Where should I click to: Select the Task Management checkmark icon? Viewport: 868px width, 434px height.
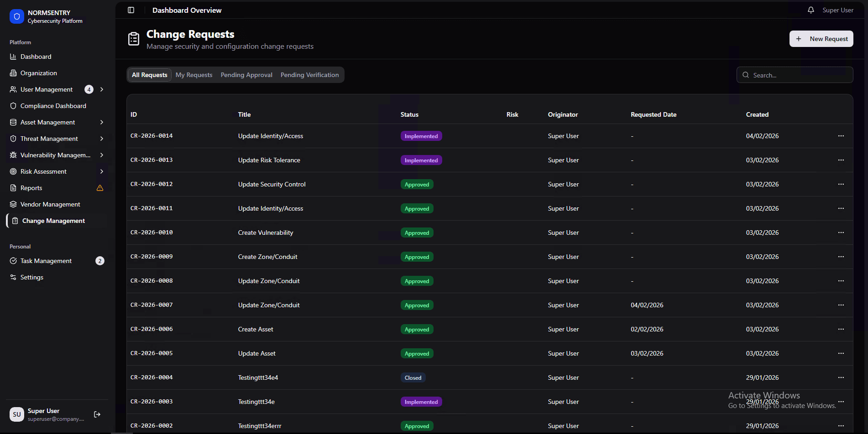click(13, 260)
